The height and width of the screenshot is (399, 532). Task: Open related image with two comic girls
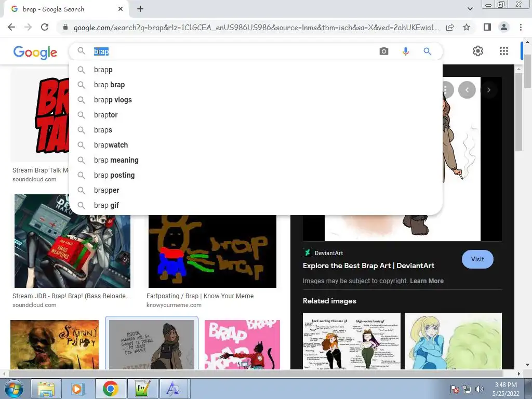pyautogui.click(x=352, y=341)
